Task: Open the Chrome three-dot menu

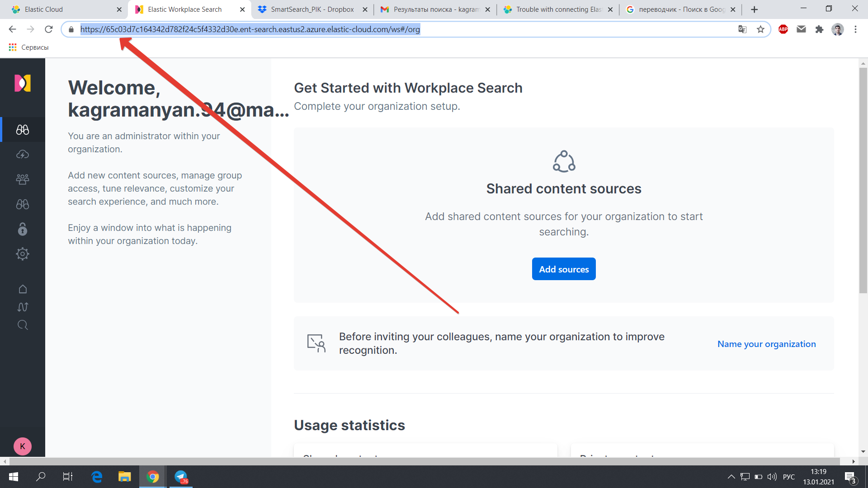Action: [855, 29]
